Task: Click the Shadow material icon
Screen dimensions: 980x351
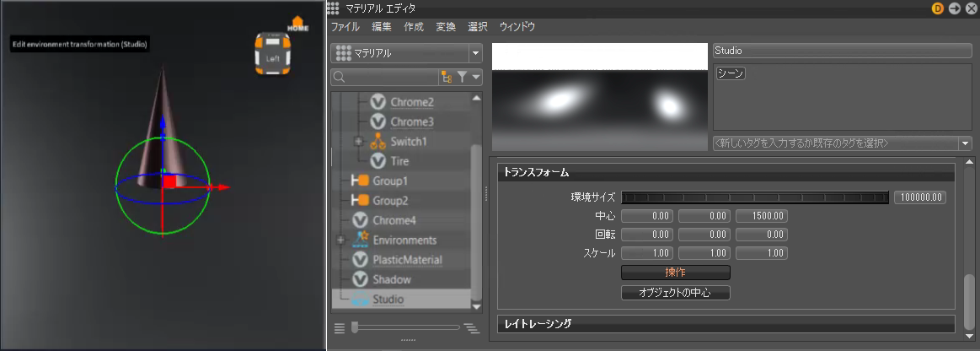Action: click(x=360, y=279)
